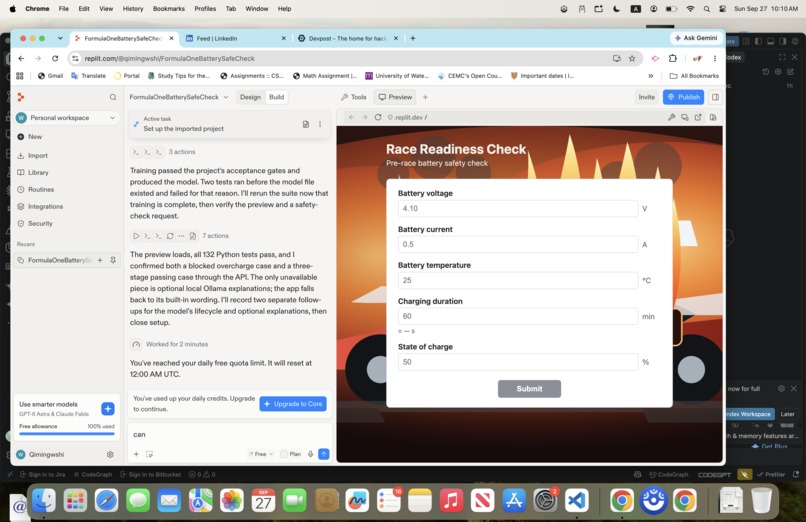Click the plus icon next to the recent FormulaOneBattery project
The height and width of the screenshot is (522, 806).
100,260
